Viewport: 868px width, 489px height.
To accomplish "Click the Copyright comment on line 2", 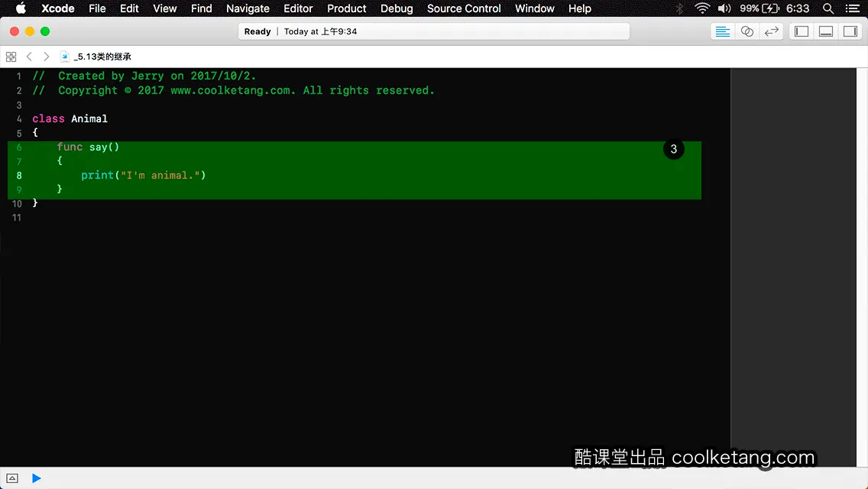I will [233, 90].
